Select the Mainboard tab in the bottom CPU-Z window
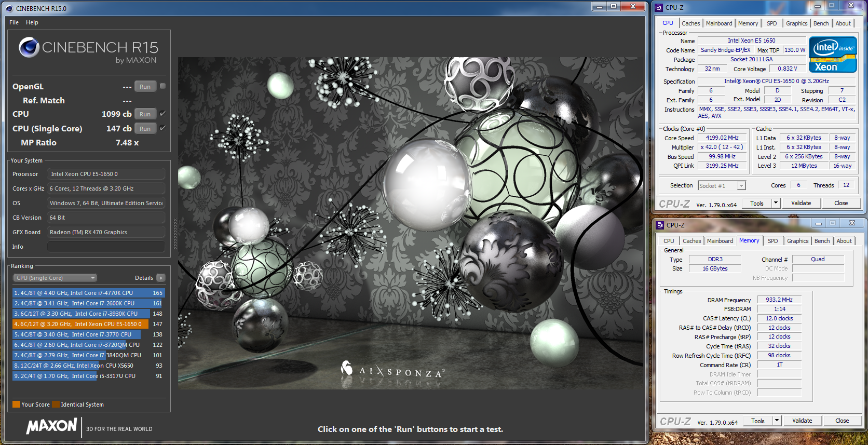The image size is (868, 445). tap(720, 241)
